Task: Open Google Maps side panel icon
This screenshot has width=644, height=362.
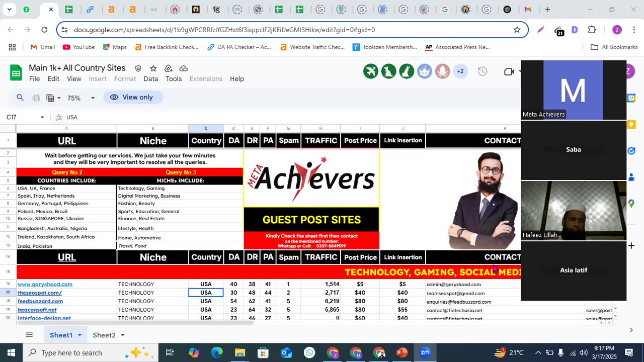Action: point(631,204)
